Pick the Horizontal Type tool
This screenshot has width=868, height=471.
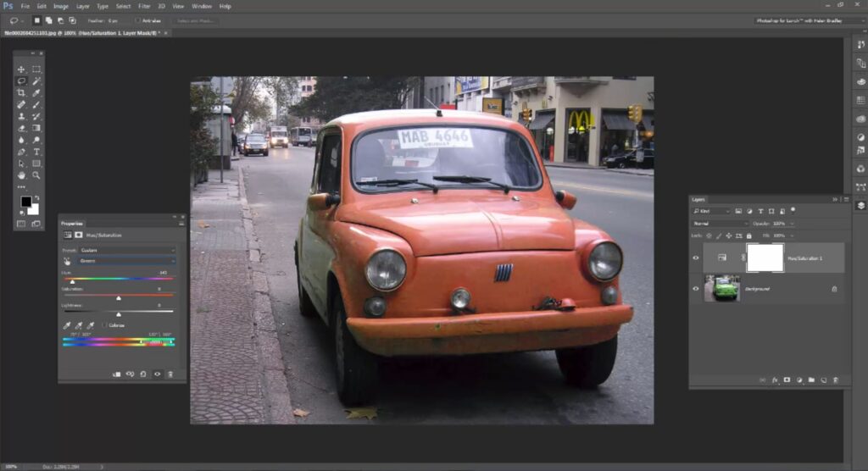pyautogui.click(x=36, y=152)
